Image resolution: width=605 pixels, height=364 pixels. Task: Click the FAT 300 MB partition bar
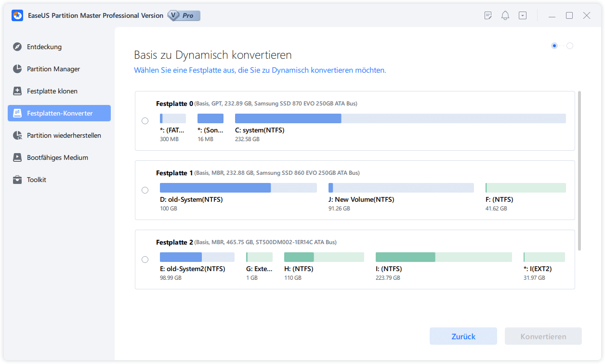pyautogui.click(x=173, y=118)
